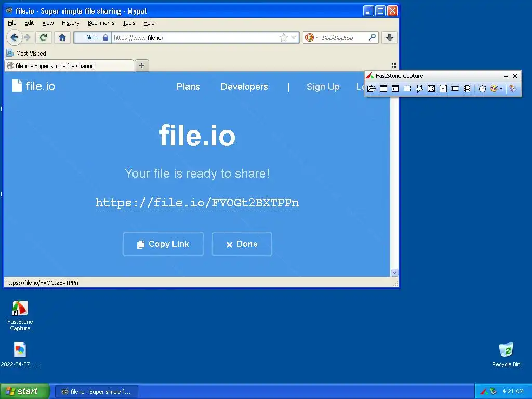Click the Sign Up link
This screenshot has width=532, height=399.
[x=323, y=87]
